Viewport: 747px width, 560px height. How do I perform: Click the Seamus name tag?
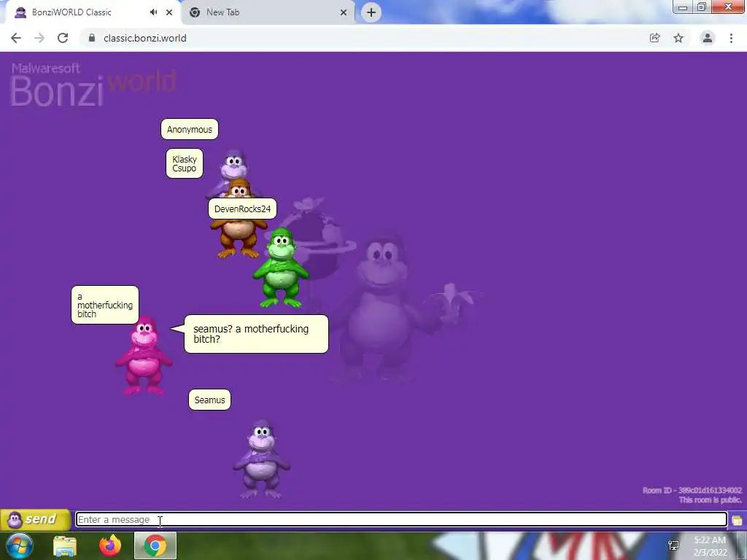tap(209, 400)
